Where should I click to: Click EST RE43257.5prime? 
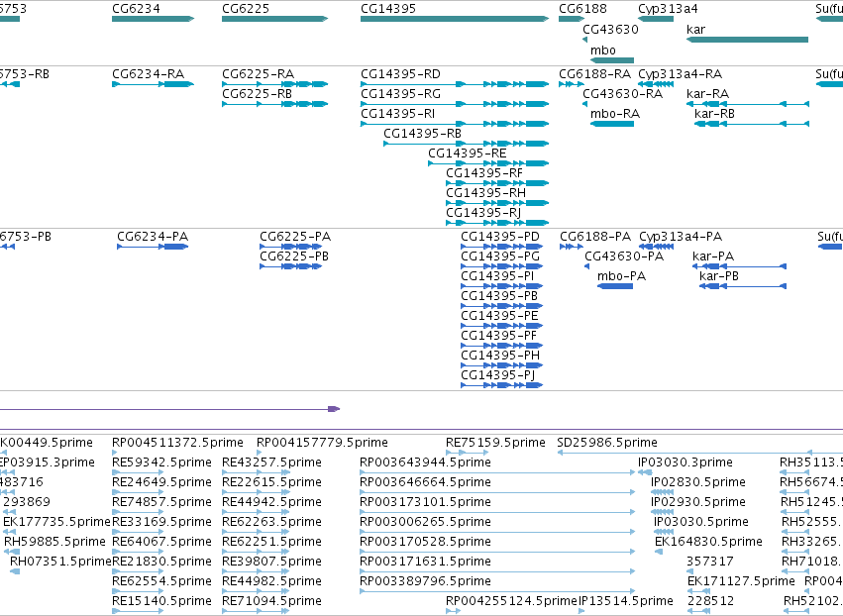pos(272,462)
